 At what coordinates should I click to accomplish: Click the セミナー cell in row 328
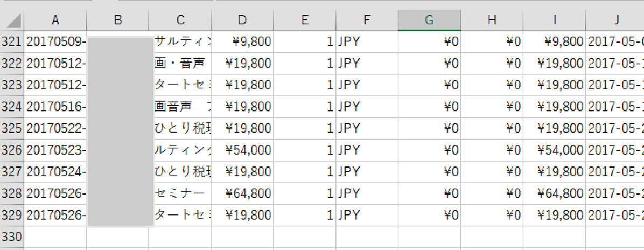click(x=183, y=193)
